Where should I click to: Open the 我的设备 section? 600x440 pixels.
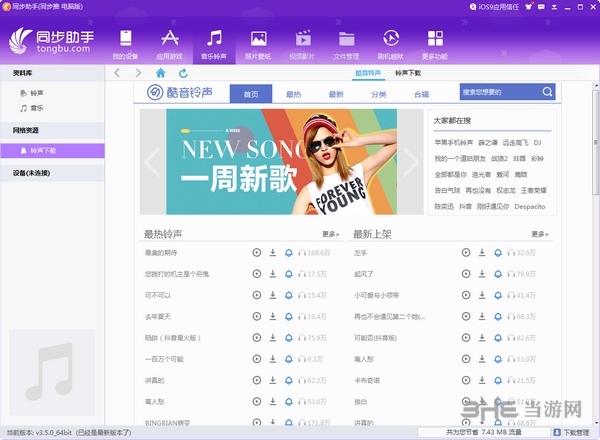pyautogui.click(x=126, y=44)
